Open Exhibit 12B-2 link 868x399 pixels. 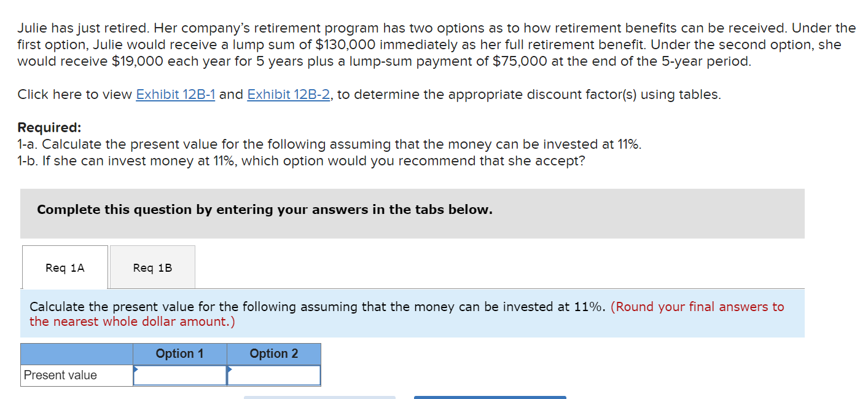(289, 94)
